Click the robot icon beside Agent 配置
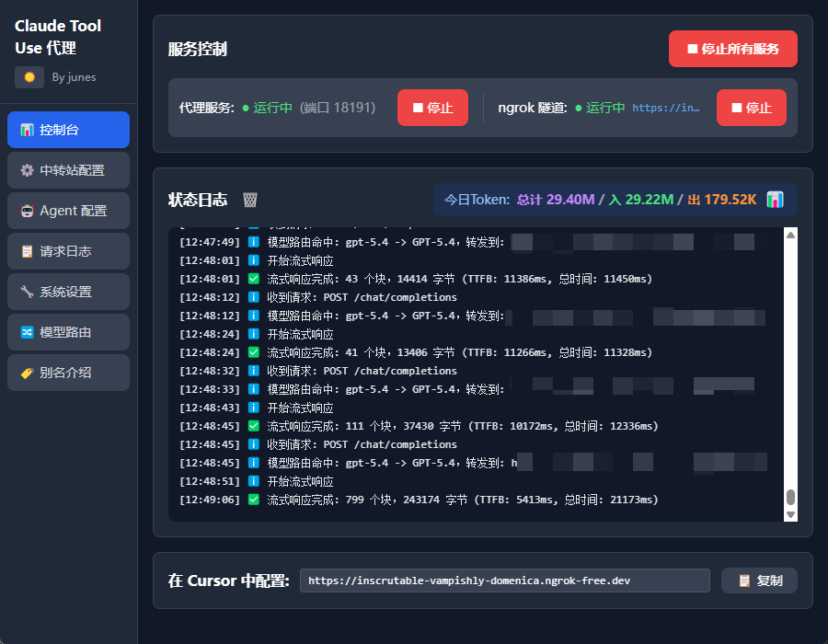Screen dimensions: 828x644 coord(27,211)
